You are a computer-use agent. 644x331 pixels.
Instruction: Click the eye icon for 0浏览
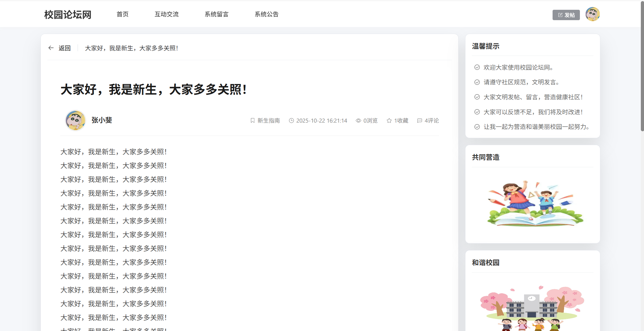(x=358, y=121)
